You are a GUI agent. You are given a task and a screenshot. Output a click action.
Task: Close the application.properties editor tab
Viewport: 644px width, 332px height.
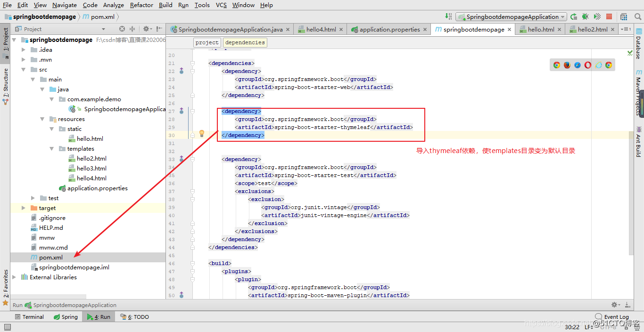pyautogui.click(x=426, y=29)
